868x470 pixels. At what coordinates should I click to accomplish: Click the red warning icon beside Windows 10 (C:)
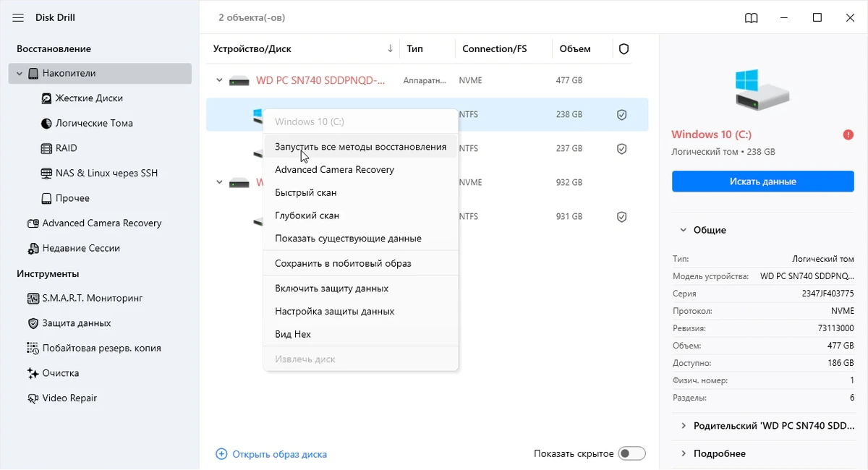coord(848,134)
